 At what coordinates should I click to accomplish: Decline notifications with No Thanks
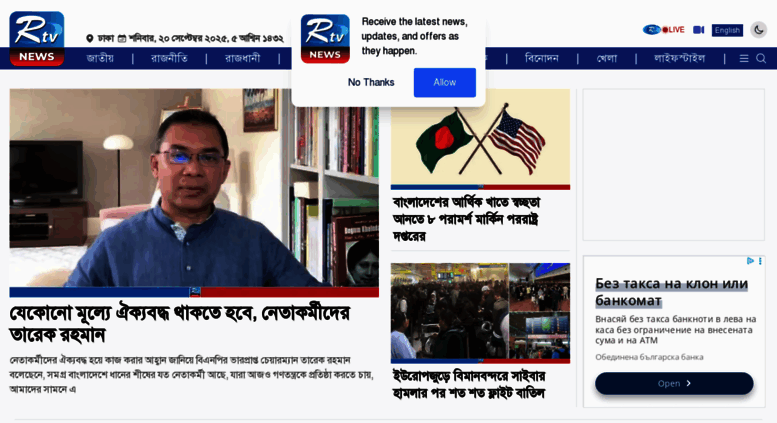[x=371, y=82]
